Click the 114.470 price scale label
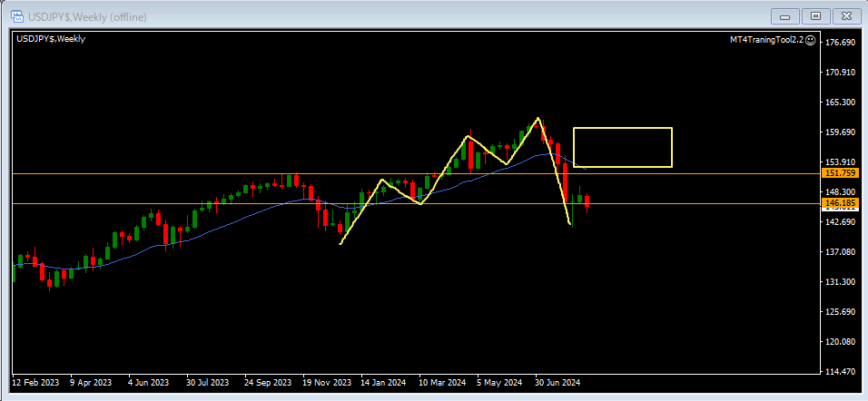 click(839, 372)
